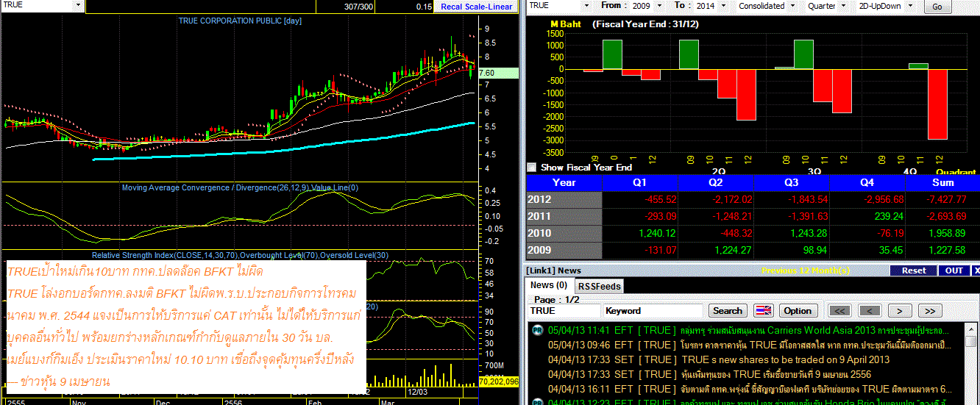Image resolution: width=980 pixels, height=405 pixels.
Task: Go to the next news page (>)
Action: click(900, 311)
